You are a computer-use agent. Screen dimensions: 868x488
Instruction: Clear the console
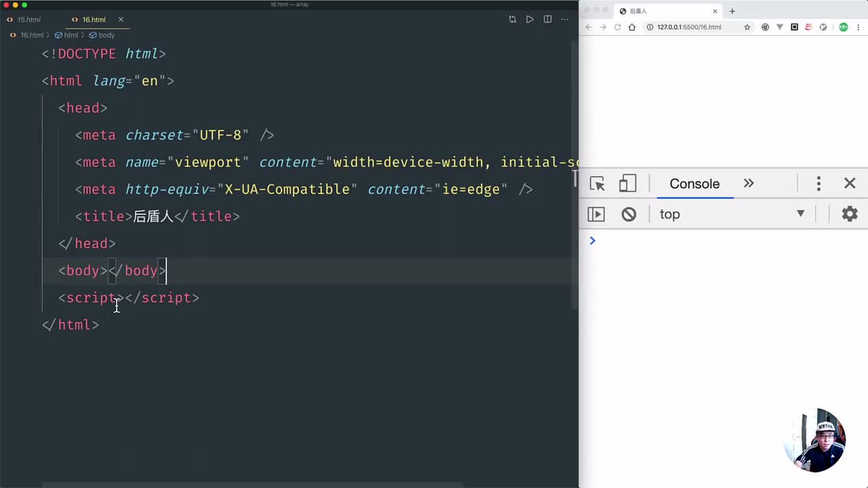point(629,214)
